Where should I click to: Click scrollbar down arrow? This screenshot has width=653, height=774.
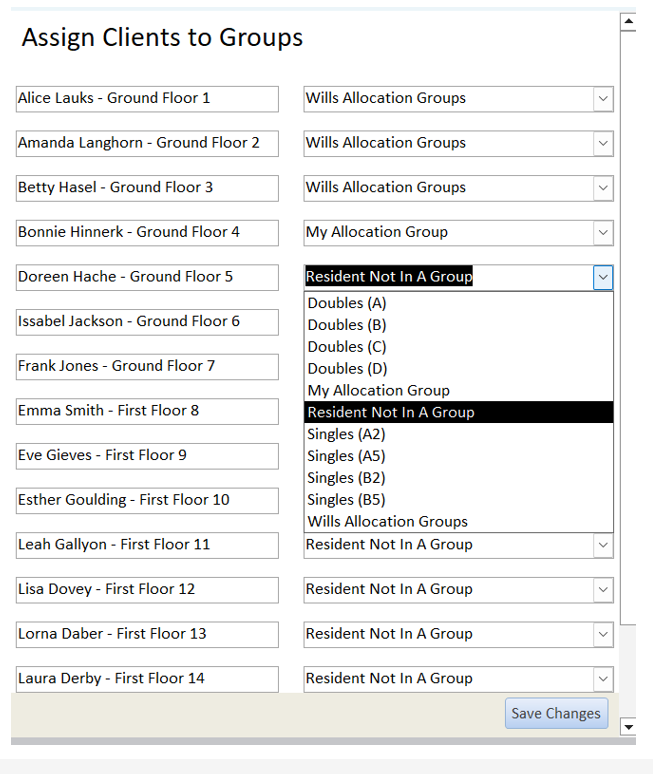pos(628,727)
